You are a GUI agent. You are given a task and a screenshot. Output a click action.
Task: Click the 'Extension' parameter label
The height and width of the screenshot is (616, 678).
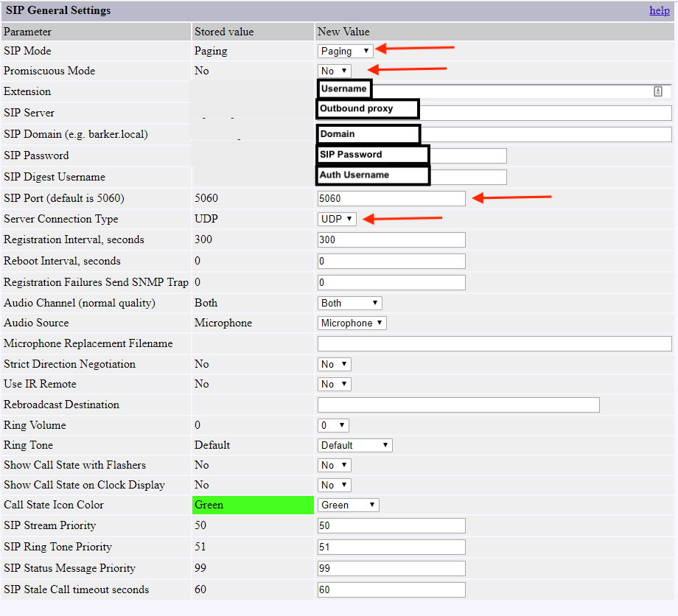tap(27, 91)
